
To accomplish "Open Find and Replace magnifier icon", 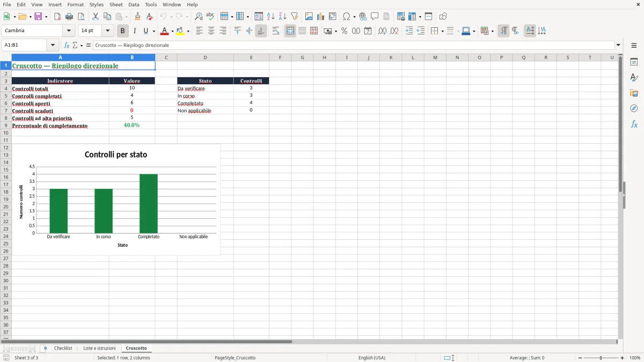I will [x=199, y=17].
